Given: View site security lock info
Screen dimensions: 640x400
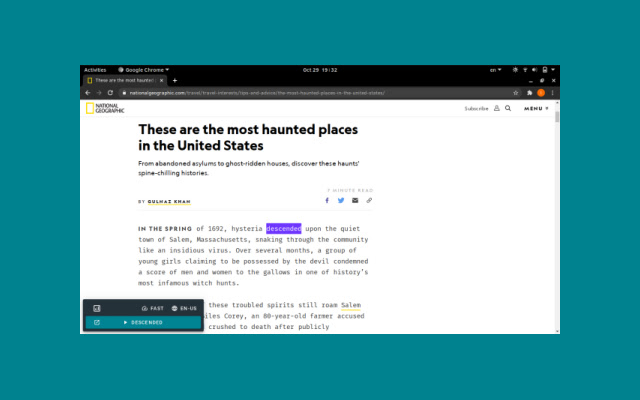Looking at the screenshot, I should (x=124, y=93).
